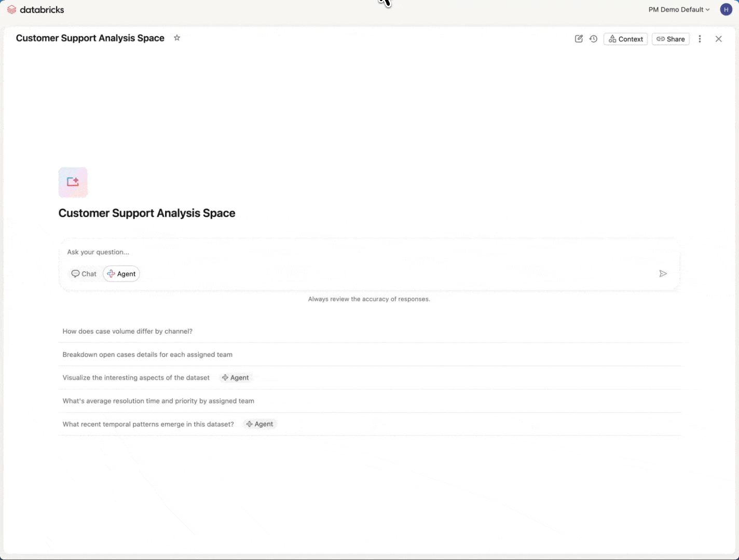
Task: Expand PM Demo Default workspace dropdown
Action: point(678,9)
